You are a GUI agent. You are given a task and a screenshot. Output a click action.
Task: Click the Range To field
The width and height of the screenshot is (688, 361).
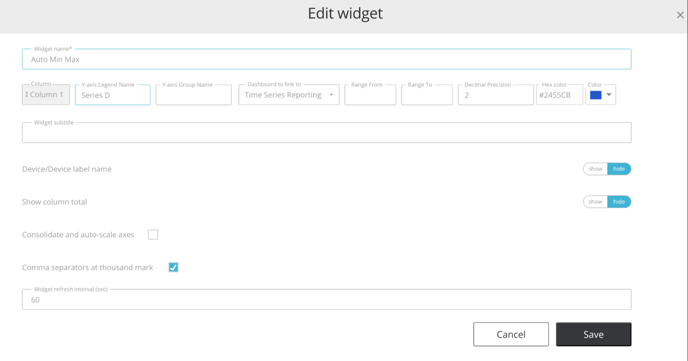[x=426, y=95]
